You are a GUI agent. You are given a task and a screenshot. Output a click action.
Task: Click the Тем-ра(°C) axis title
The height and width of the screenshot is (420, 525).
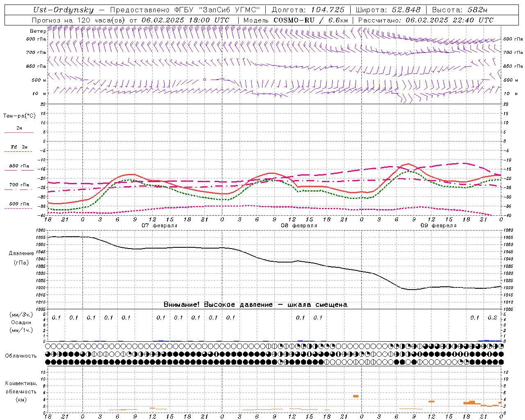click(19, 116)
